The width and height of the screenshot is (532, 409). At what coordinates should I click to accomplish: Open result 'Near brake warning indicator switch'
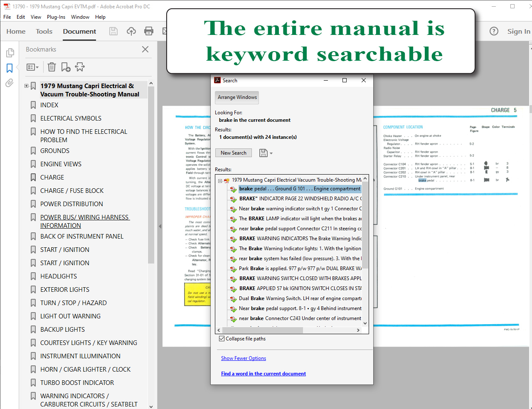click(x=300, y=209)
